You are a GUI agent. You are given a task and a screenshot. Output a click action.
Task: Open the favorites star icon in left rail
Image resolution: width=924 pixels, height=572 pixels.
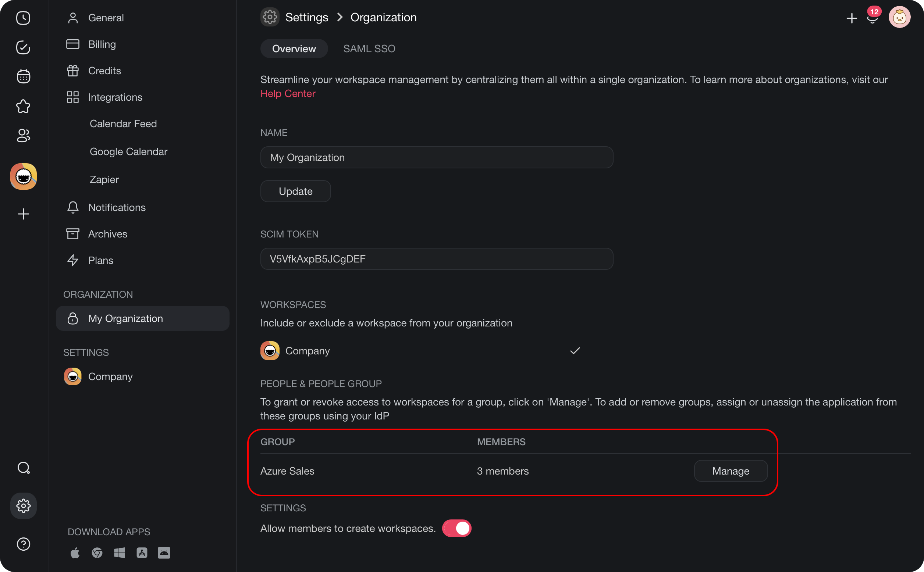24,106
